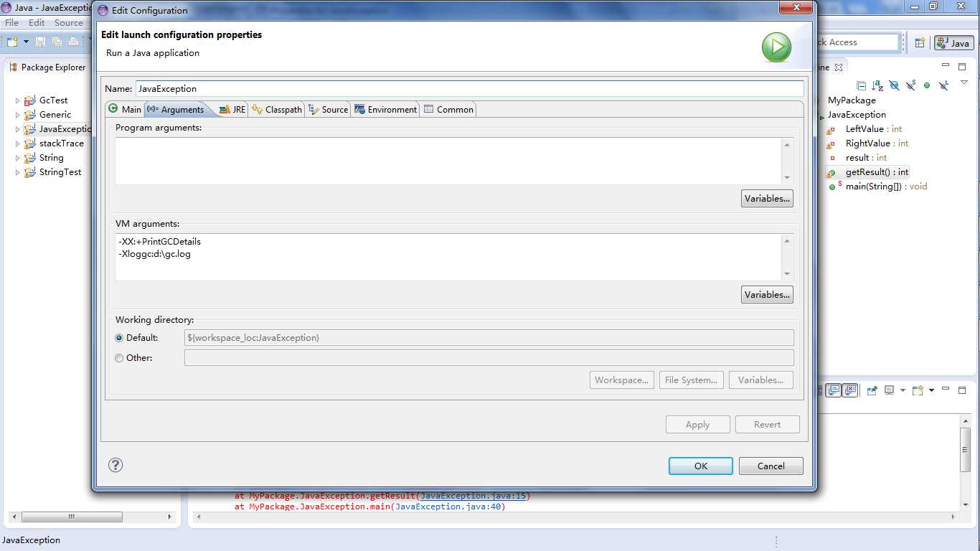Open the File menu

tap(12, 23)
